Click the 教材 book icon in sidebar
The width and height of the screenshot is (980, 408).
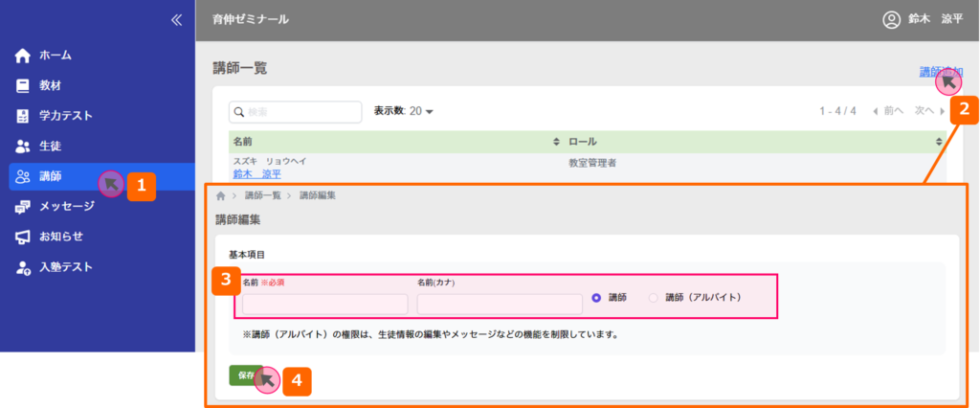(x=24, y=85)
